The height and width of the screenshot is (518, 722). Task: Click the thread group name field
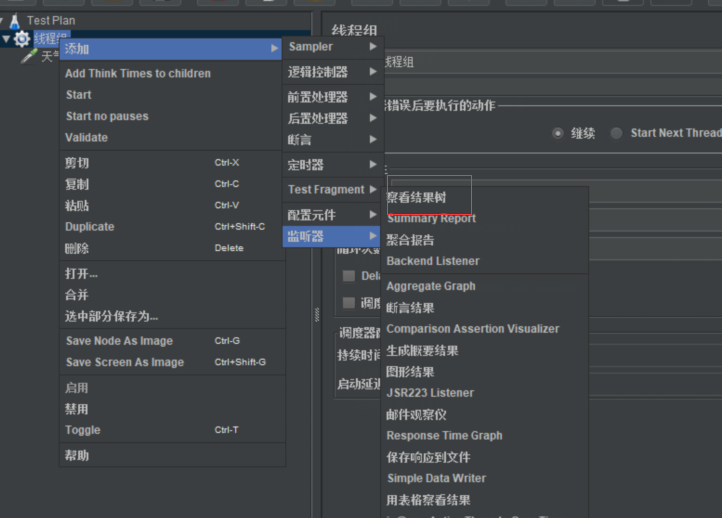553,62
